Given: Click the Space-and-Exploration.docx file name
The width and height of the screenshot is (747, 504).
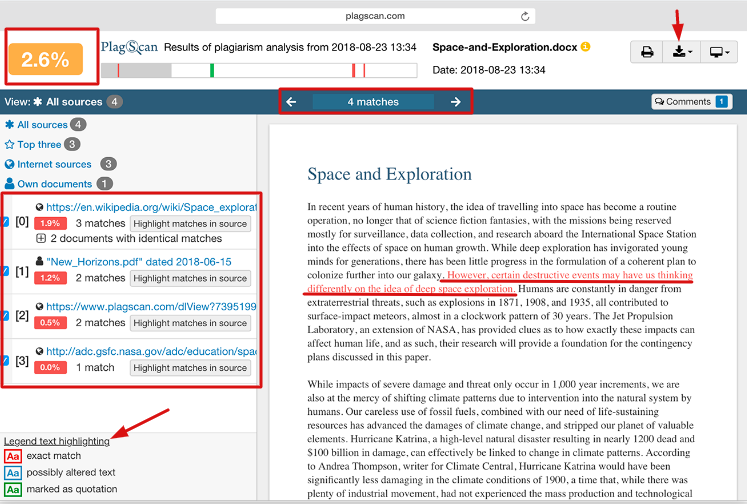Looking at the screenshot, I should 505,47.
